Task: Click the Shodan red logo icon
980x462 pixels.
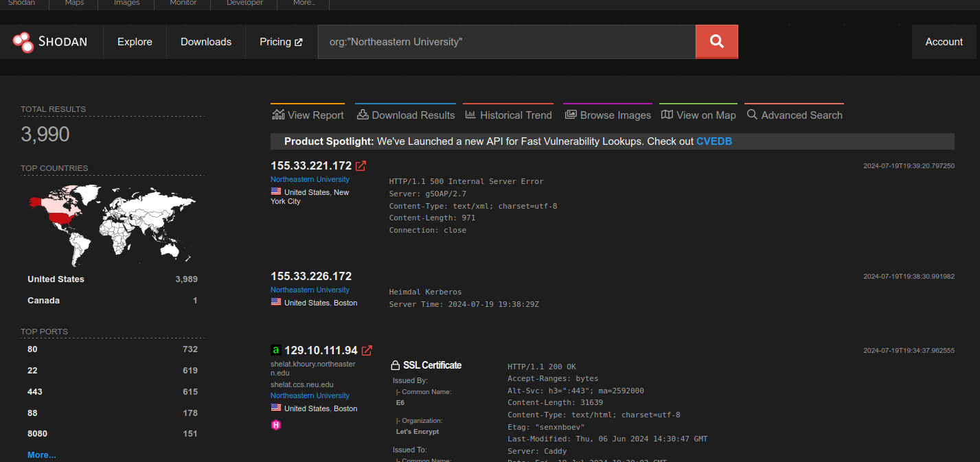Action: (x=23, y=42)
